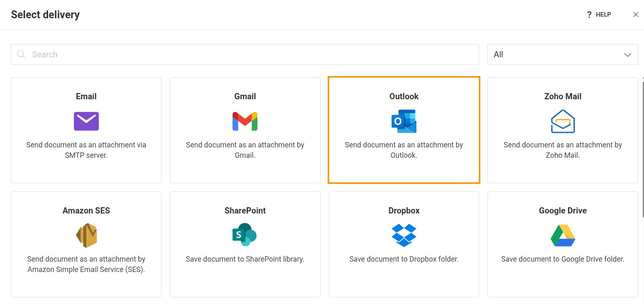The width and height of the screenshot is (644, 304).
Task: Click 'Save document to Google Drive folder' text
Action: 563,259
